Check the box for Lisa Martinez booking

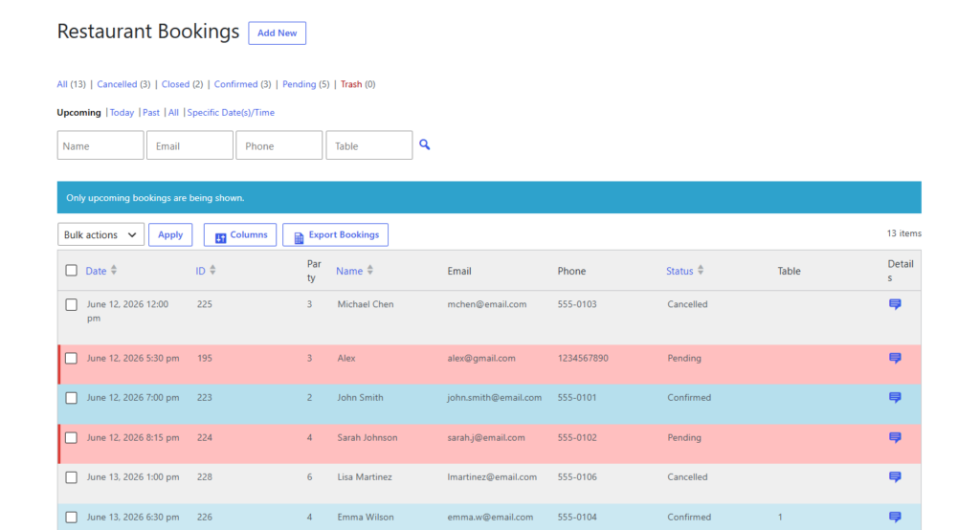[71, 477]
